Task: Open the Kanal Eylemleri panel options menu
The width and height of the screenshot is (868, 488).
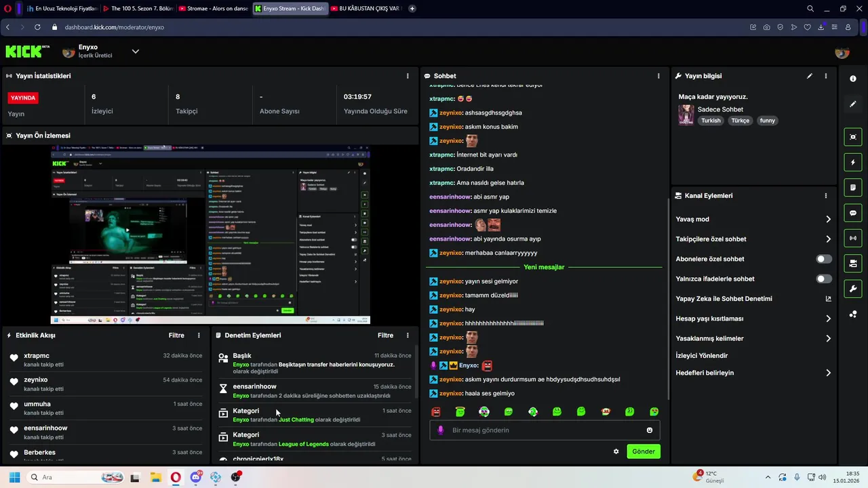Action: click(x=825, y=196)
